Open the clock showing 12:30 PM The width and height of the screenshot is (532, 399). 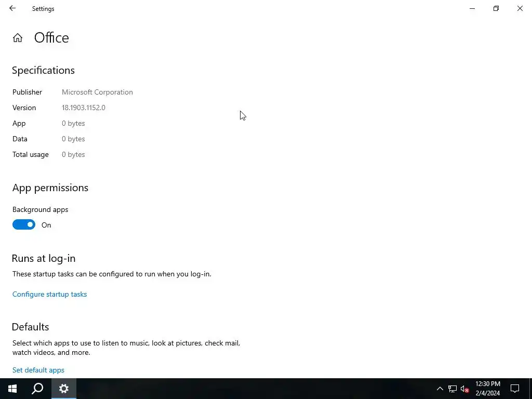pyautogui.click(x=487, y=389)
